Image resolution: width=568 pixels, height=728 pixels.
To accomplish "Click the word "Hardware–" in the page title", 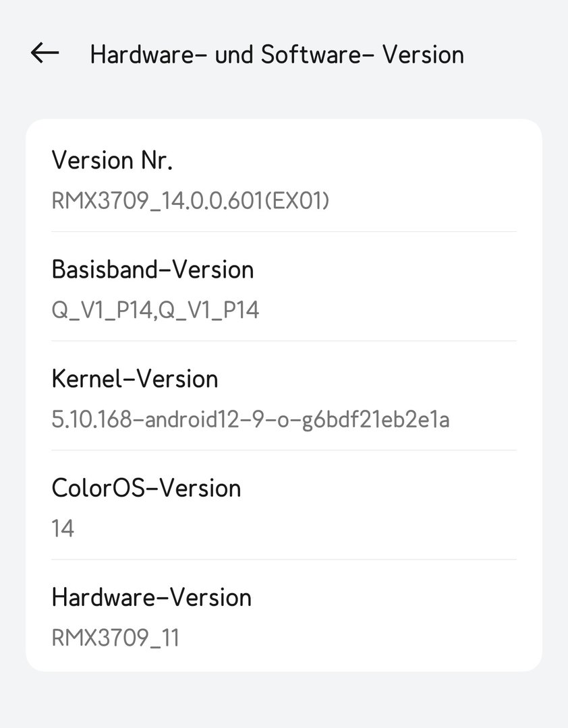I will click(148, 55).
